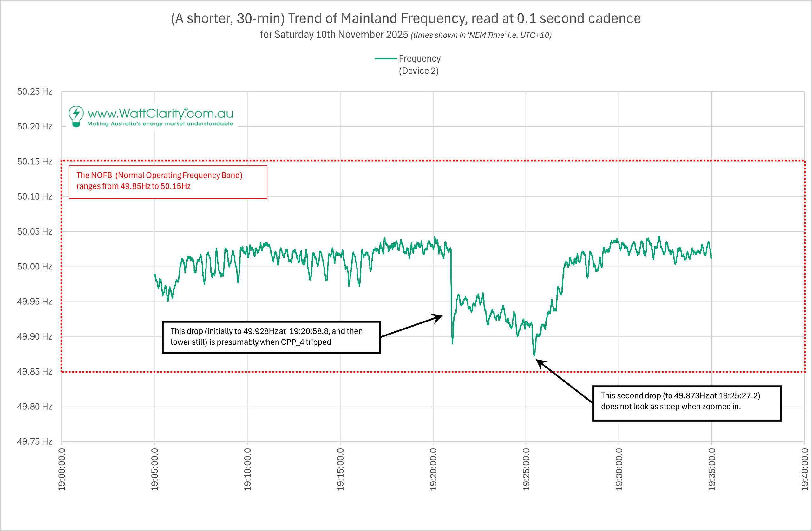812x531 pixels.
Task: Click the 50.25 Hz y-axis label
Action: (35, 91)
